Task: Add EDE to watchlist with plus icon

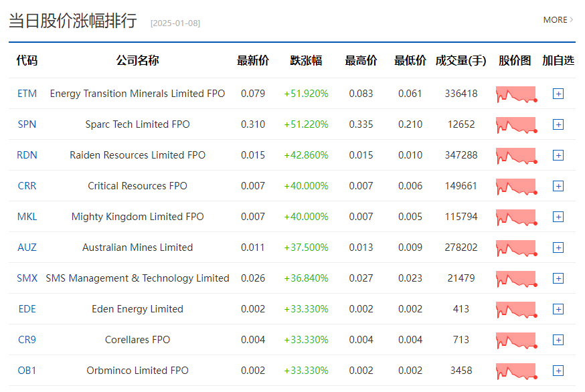Action: [x=558, y=309]
